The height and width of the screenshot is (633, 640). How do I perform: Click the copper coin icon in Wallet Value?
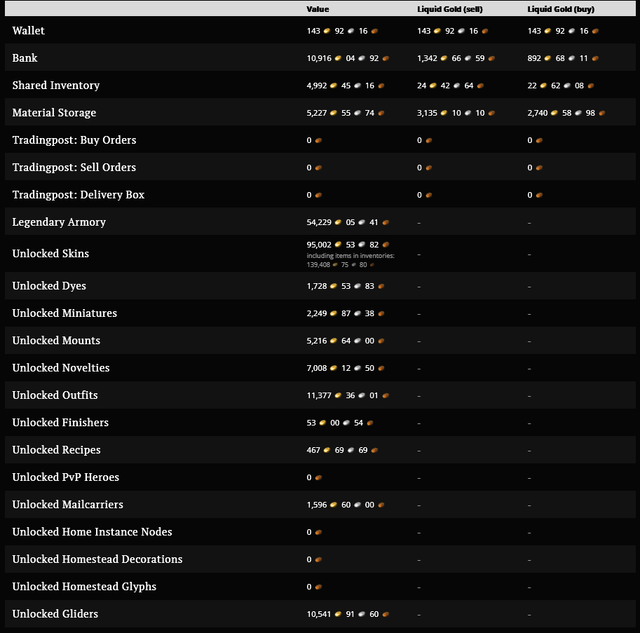[374, 31]
